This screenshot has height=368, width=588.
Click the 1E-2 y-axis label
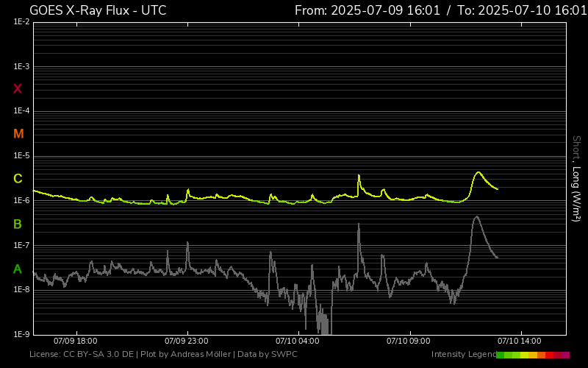pyautogui.click(x=21, y=22)
